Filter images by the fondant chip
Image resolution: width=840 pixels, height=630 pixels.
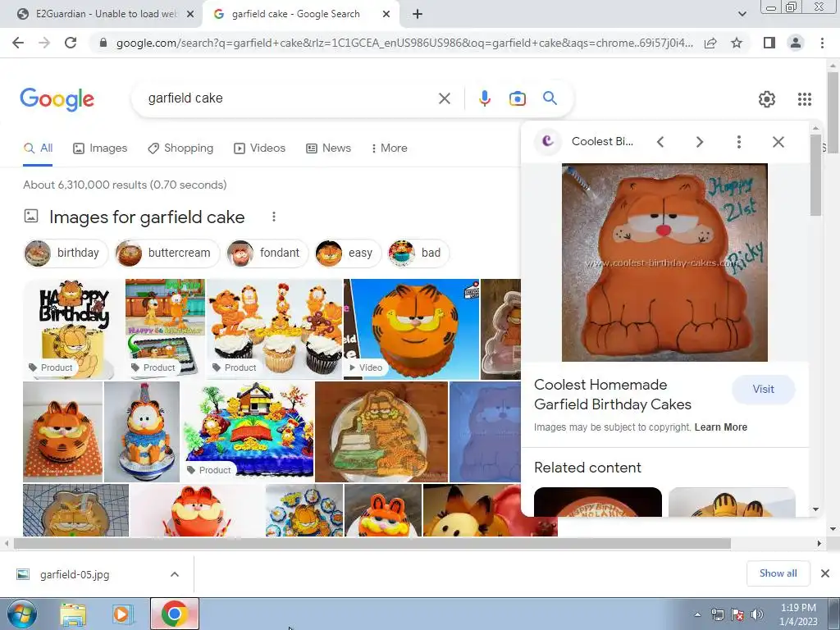[x=267, y=253]
